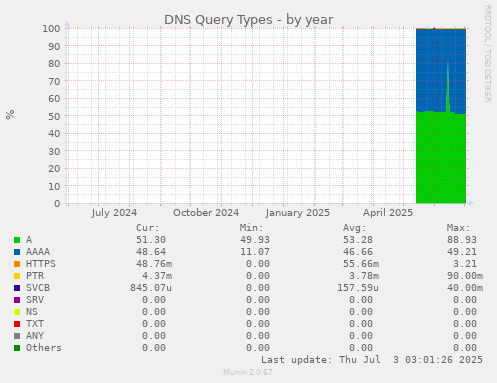Click the SVCB legend label
Image resolution: width=497 pixels, height=383 pixels.
pyautogui.click(x=38, y=288)
